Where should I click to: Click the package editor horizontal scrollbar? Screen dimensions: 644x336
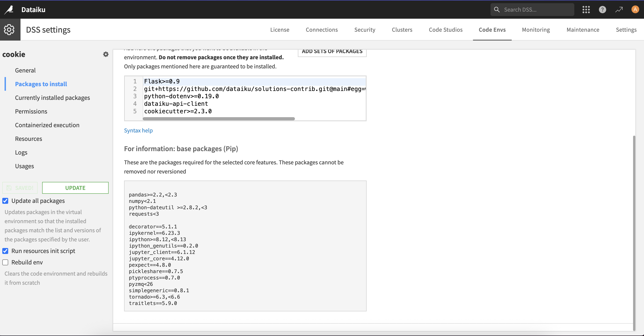[219, 119]
